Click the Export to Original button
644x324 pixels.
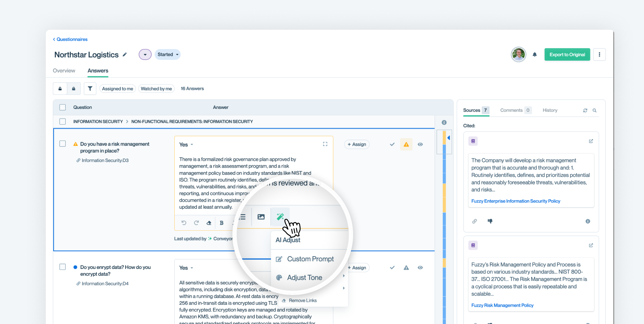(567, 55)
